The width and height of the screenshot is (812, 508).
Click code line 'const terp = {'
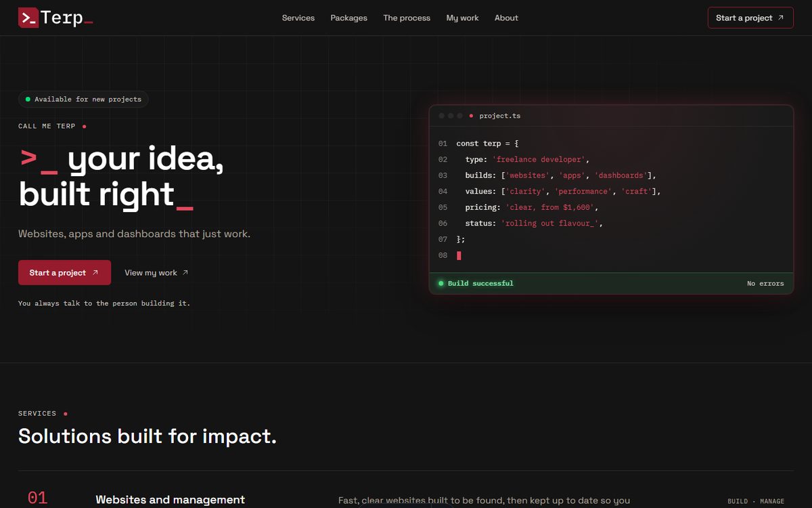(488, 144)
